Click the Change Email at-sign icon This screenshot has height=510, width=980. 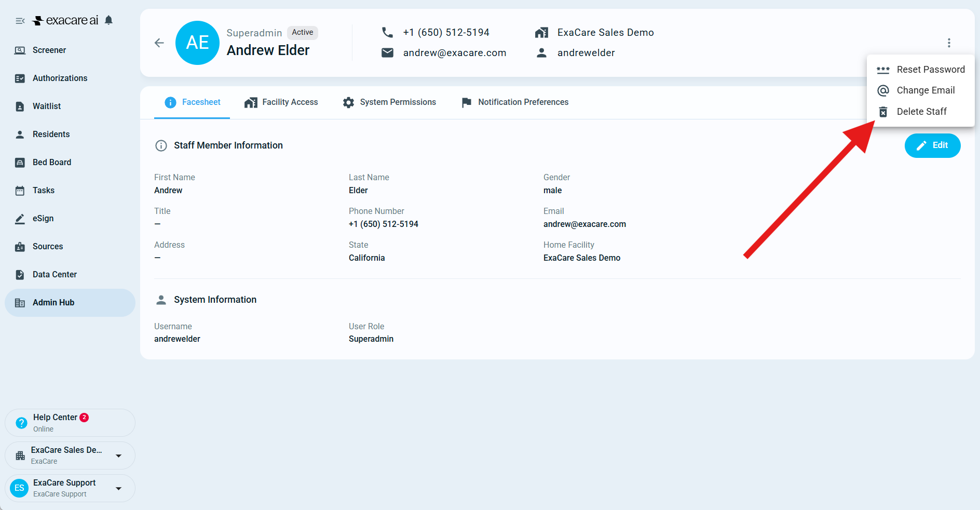tap(883, 90)
